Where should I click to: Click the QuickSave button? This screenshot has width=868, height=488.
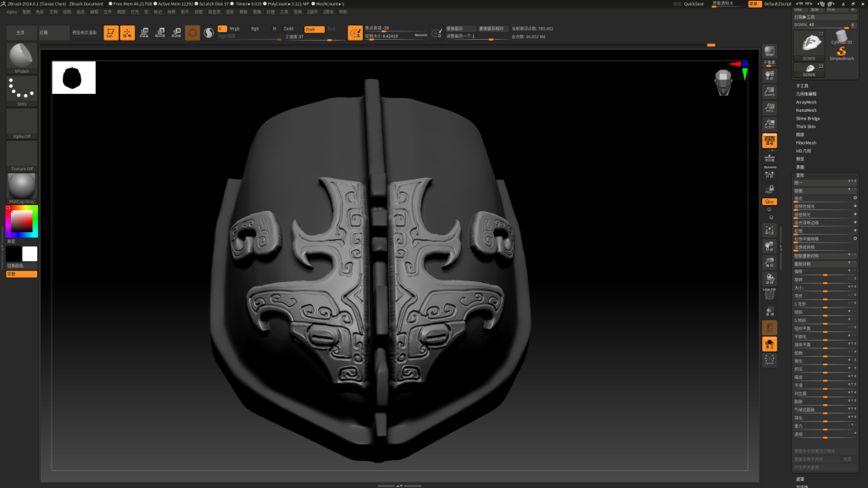[x=693, y=4]
